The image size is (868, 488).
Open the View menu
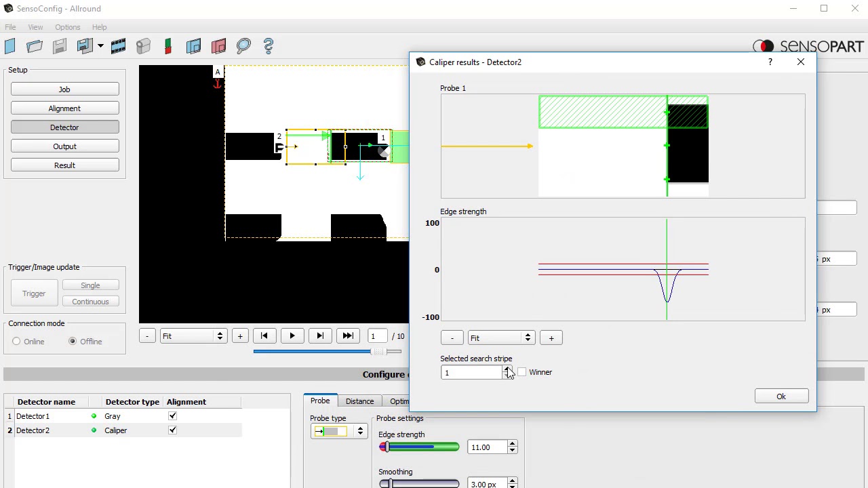click(35, 27)
